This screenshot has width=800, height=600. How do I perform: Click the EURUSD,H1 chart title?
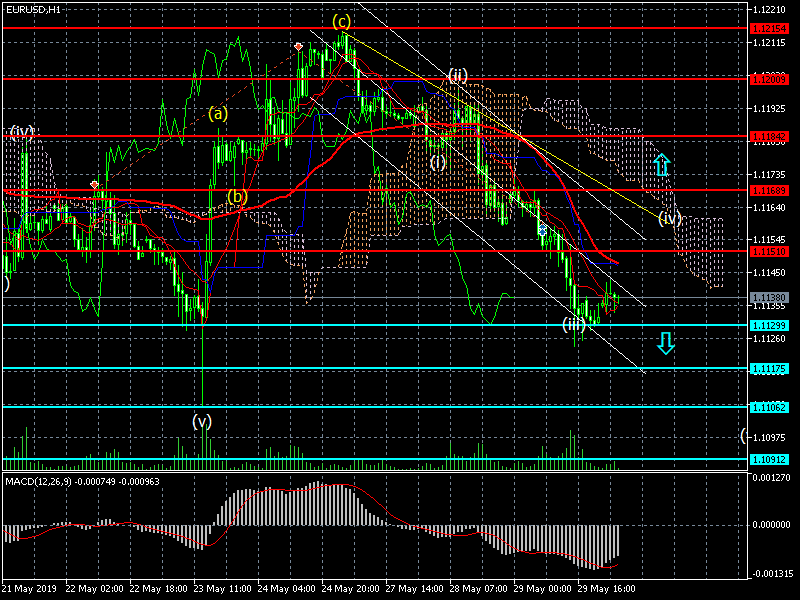coord(32,8)
